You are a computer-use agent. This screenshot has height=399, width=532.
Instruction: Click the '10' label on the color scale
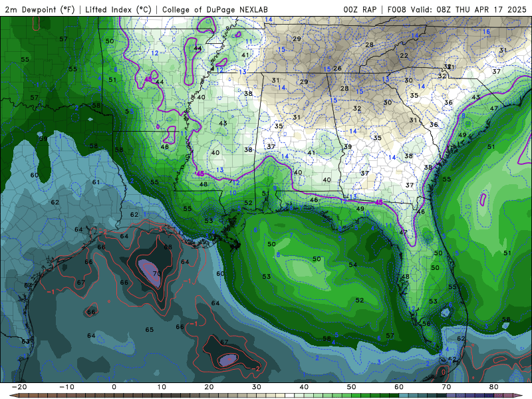162,387
